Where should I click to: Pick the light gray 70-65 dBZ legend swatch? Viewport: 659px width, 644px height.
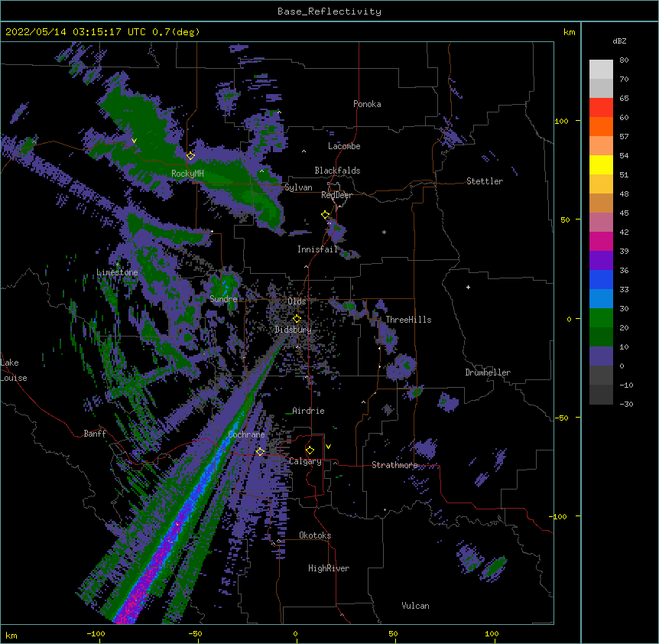click(601, 88)
